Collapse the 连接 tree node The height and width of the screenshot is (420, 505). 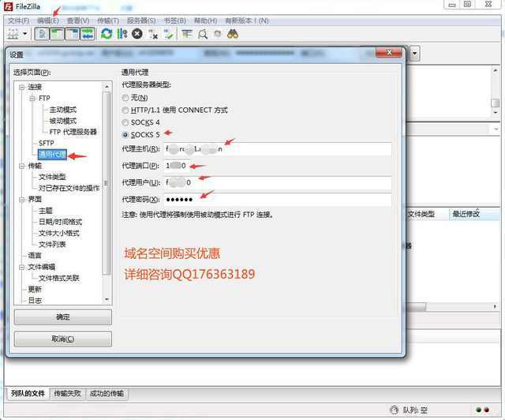(21, 87)
